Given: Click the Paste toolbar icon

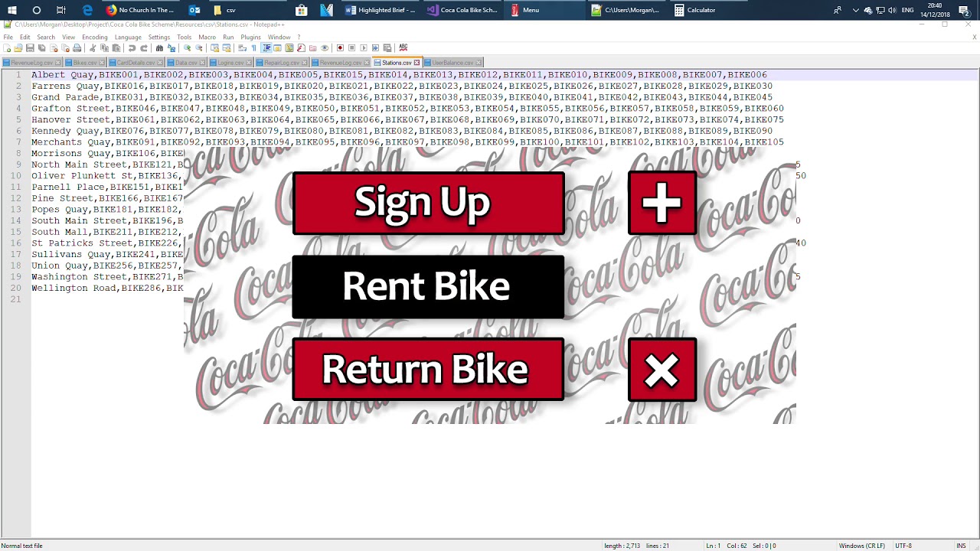Looking at the screenshot, I should (116, 48).
